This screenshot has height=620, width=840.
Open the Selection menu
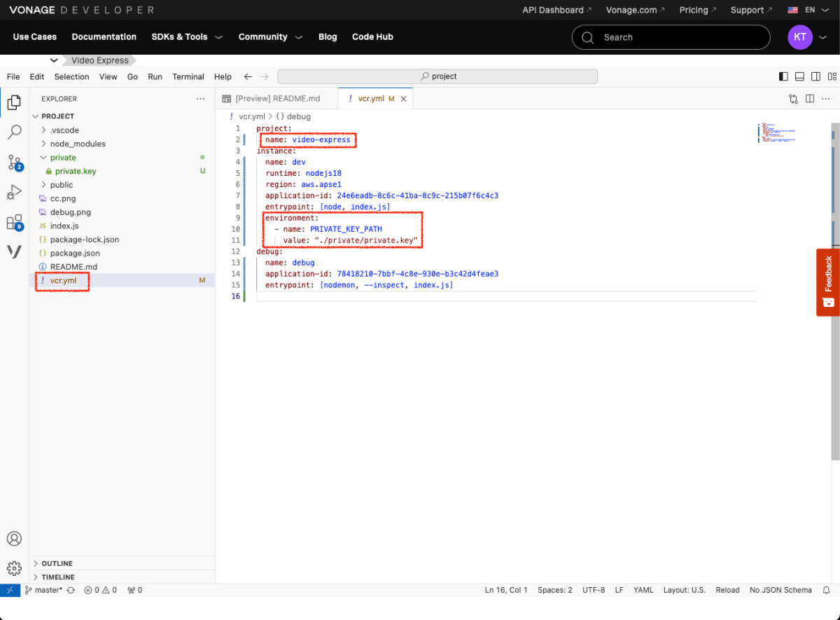click(x=71, y=76)
